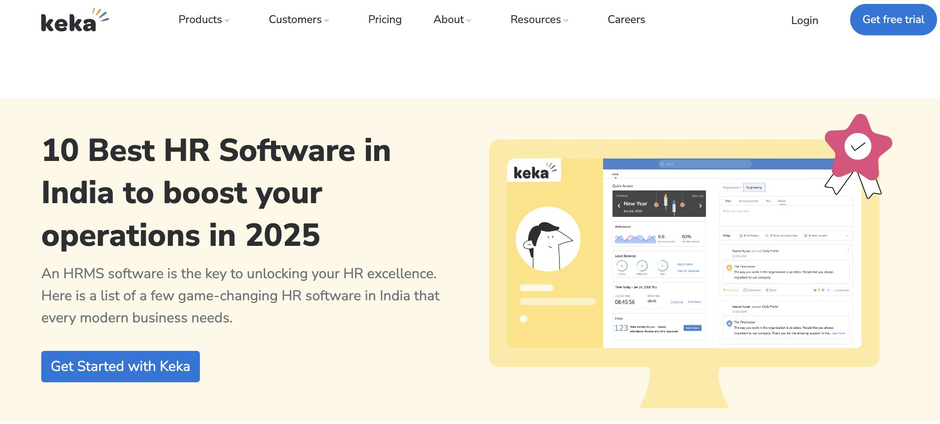Viewport: 940px width, 424px height.
Task: Go to the Pricing page
Action: pyautogui.click(x=385, y=19)
